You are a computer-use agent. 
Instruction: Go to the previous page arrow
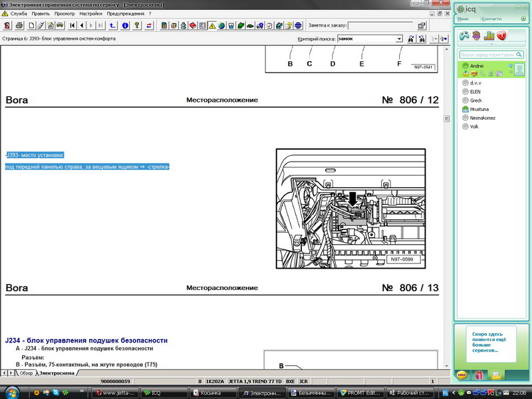(x=82, y=25)
